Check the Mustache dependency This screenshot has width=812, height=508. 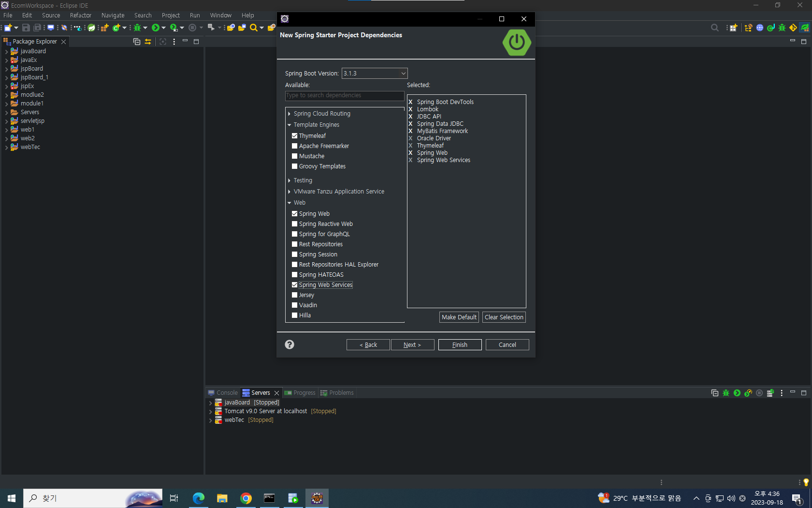click(294, 156)
